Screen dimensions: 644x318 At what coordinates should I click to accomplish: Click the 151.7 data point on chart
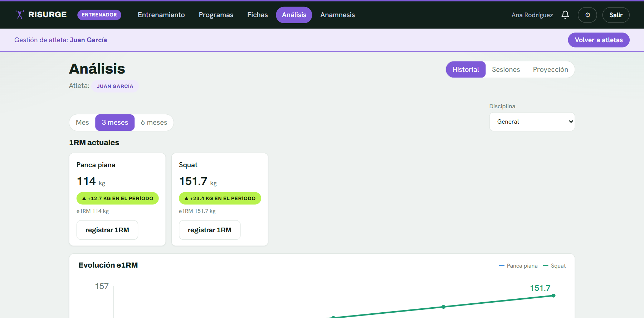(x=553, y=295)
